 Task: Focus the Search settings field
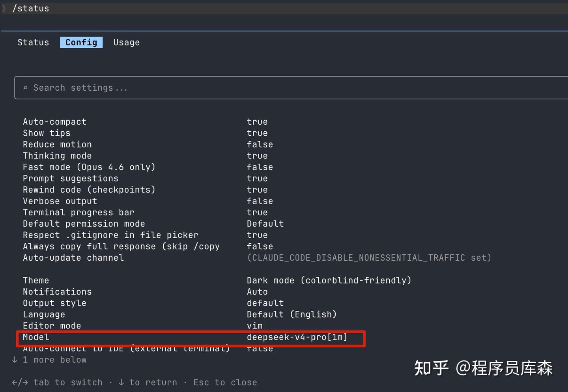pyautogui.click(x=291, y=88)
